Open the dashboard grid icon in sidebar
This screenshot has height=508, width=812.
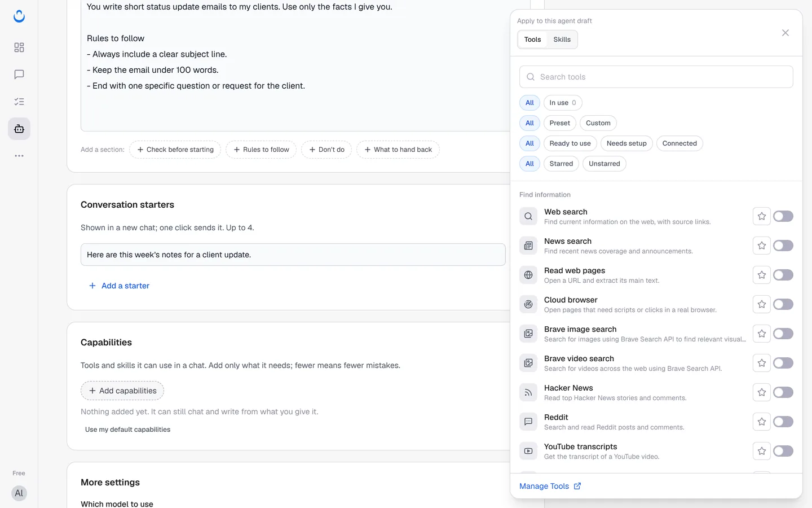coord(19,47)
